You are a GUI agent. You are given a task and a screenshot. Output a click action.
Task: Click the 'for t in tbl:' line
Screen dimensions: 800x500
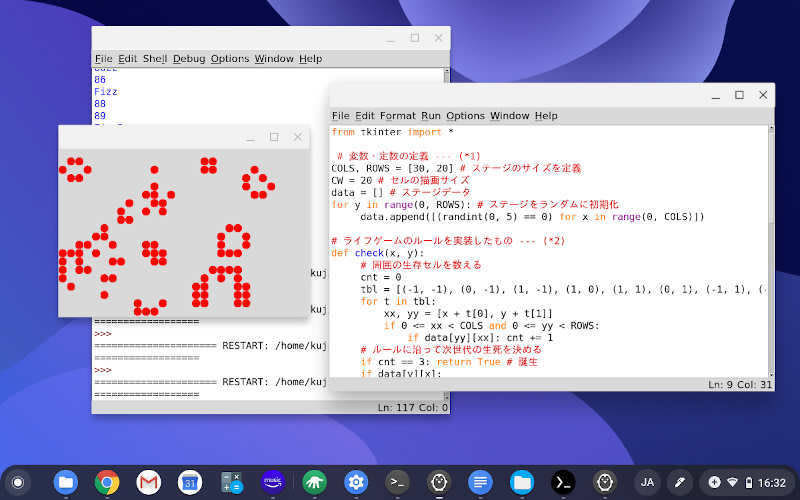(x=398, y=301)
